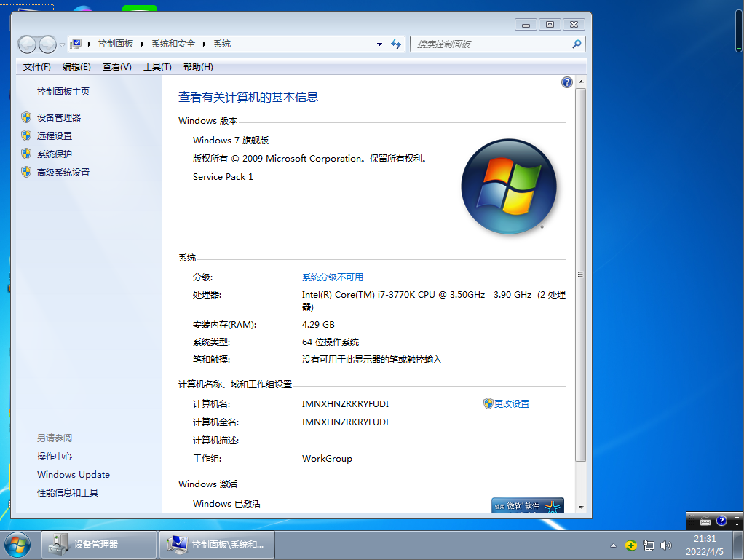Click the system type '64 位操作系统'
The height and width of the screenshot is (560, 744).
[331, 342]
